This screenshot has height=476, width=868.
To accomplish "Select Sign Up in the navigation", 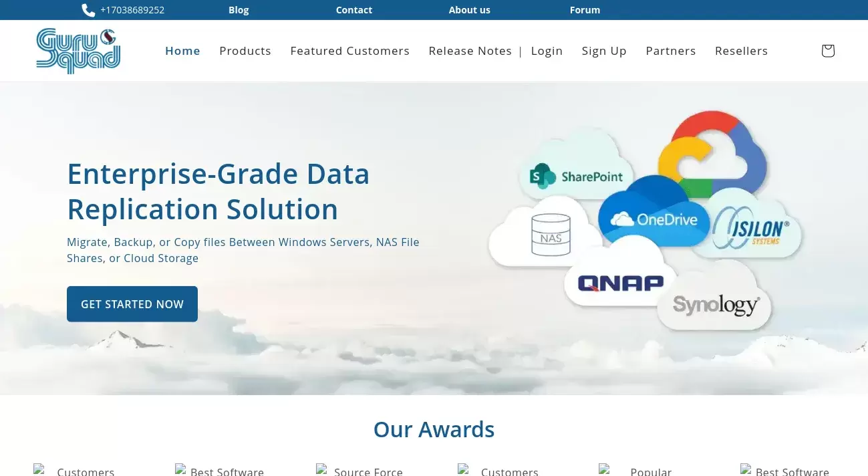I will pos(604,51).
